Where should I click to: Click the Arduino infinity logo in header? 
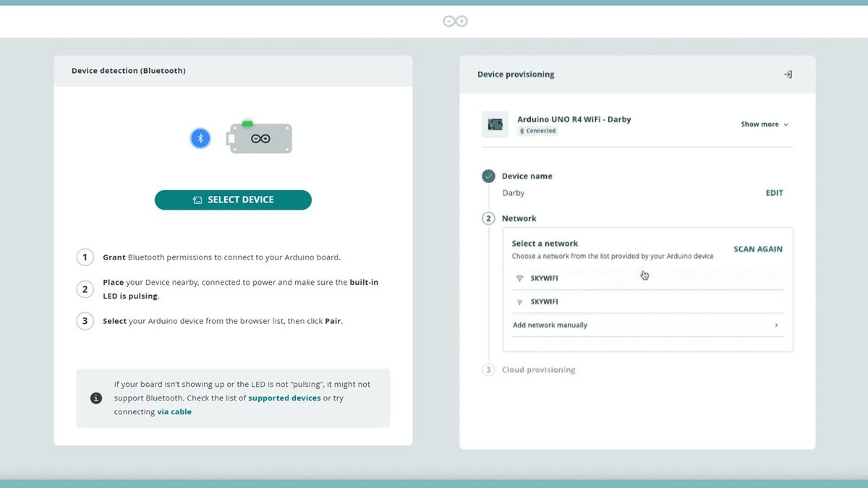[x=456, y=22]
